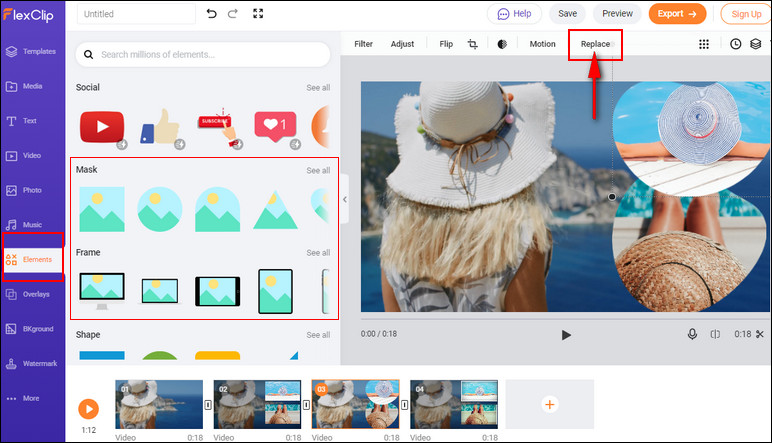Click the elements search field
772x443 pixels.
203,54
